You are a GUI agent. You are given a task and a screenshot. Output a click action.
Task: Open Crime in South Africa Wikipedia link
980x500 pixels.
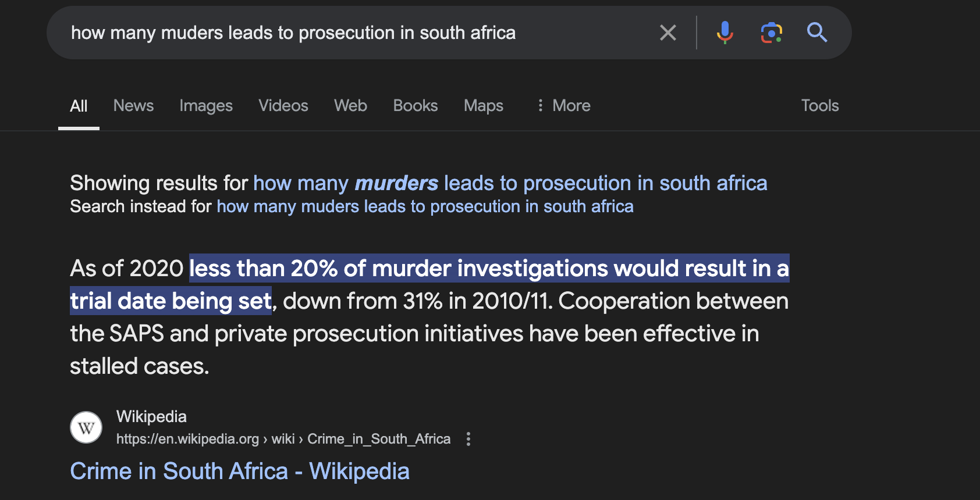(x=240, y=471)
